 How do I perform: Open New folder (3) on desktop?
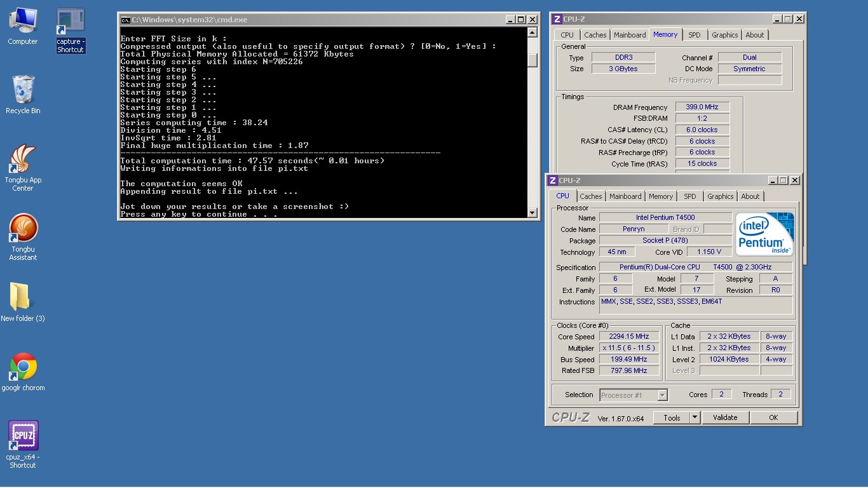pos(23,302)
